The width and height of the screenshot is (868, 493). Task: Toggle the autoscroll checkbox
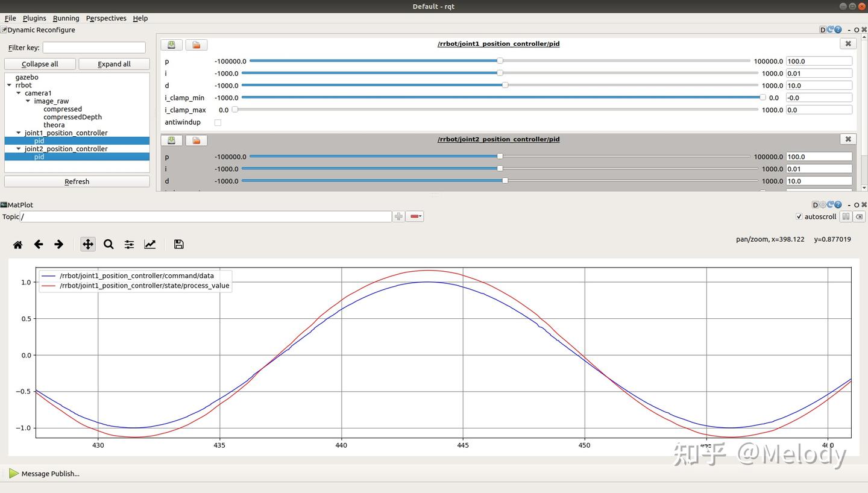click(799, 216)
